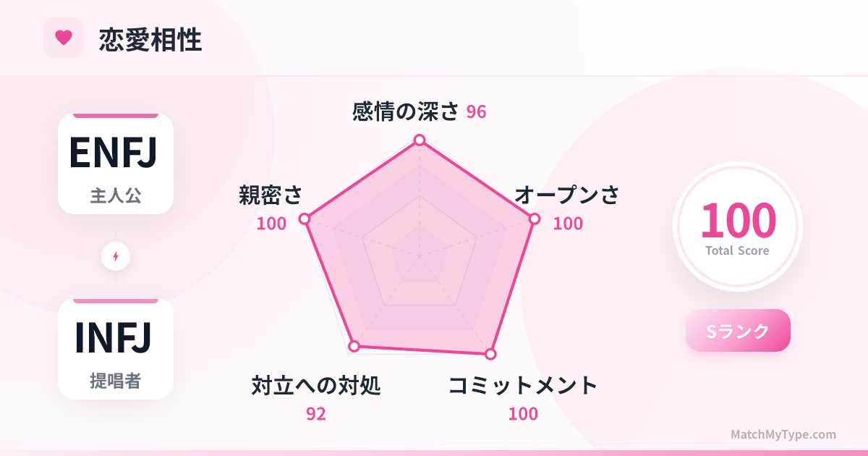Select the INFJ 提唱者 card
This screenshot has width=868, height=456.
(116, 349)
